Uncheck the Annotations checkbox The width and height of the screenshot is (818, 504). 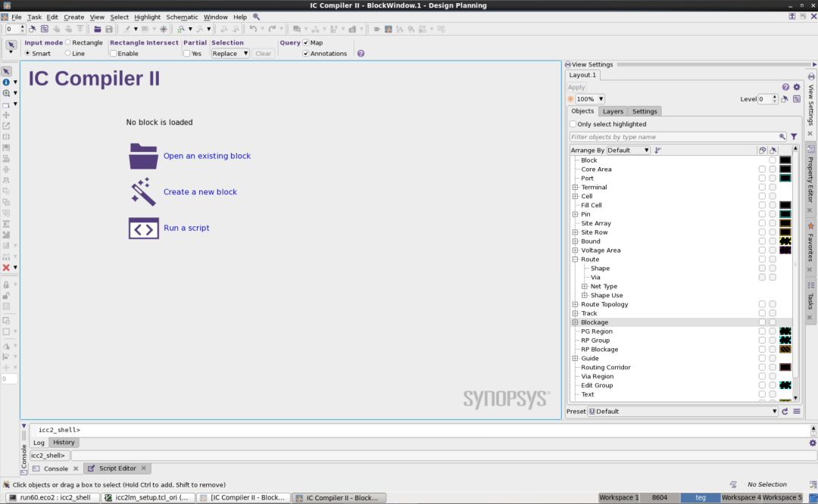(306, 53)
